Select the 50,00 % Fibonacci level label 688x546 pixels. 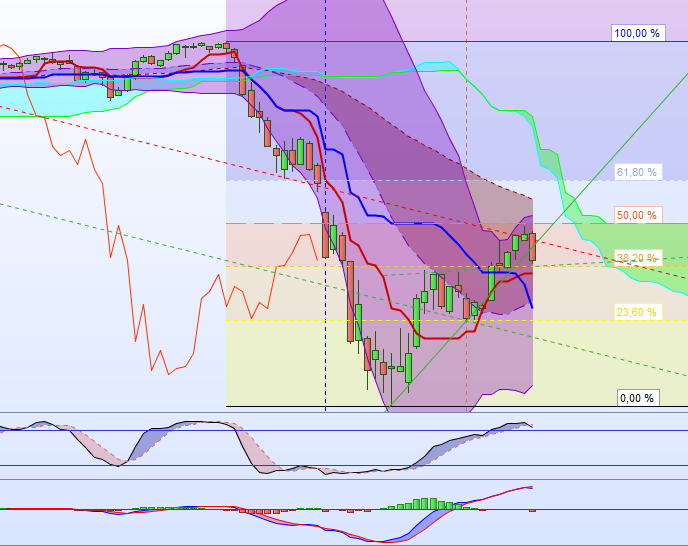(x=638, y=215)
